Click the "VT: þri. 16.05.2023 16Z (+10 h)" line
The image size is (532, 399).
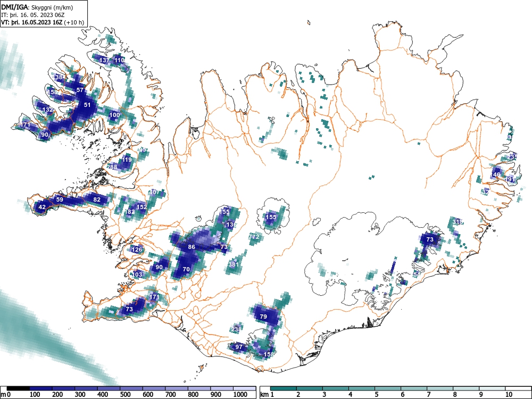43,22
